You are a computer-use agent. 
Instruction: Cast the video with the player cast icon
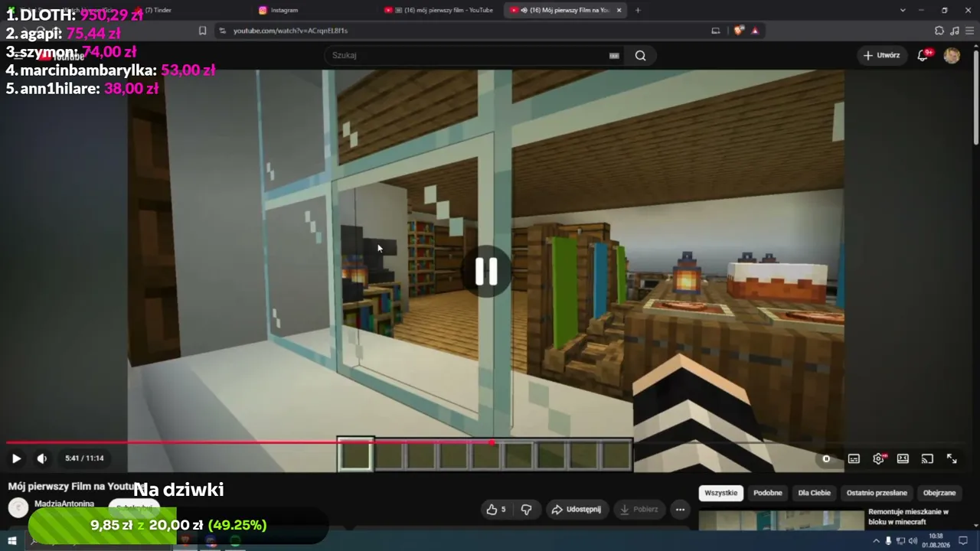[x=927, y=458]
